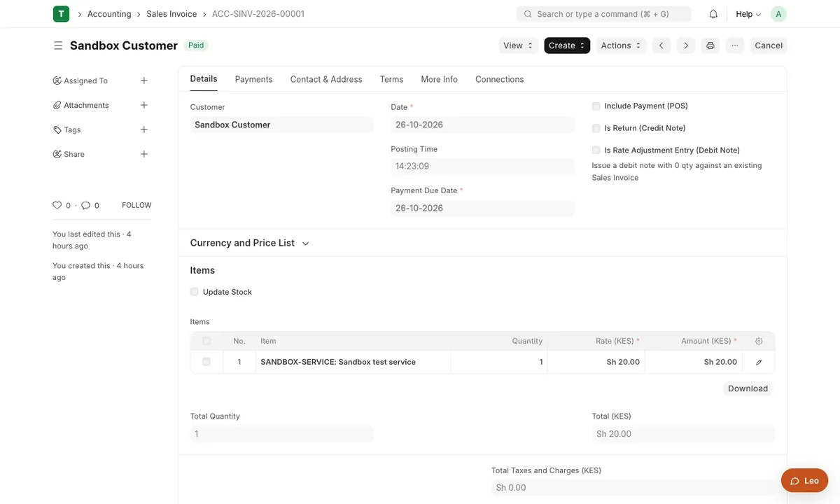This screenshot has width=840, height=504.
Task: Follow this document
Action: pos(136,205)
